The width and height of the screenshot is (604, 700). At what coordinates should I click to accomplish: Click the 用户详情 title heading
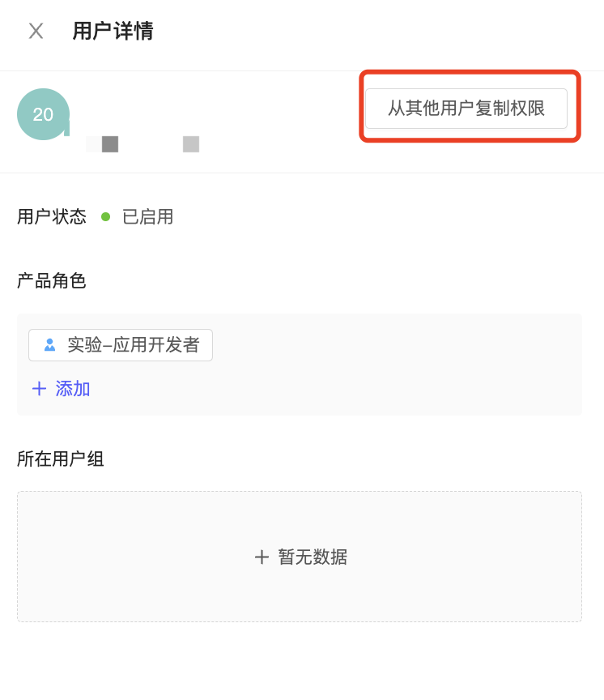113,32
